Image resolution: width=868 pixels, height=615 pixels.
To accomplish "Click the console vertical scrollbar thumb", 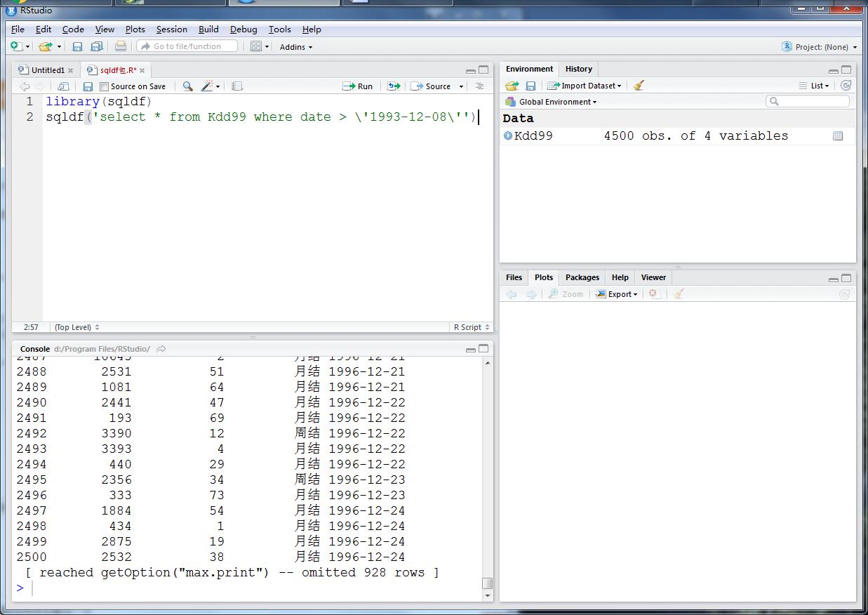I will pos(487,583).
